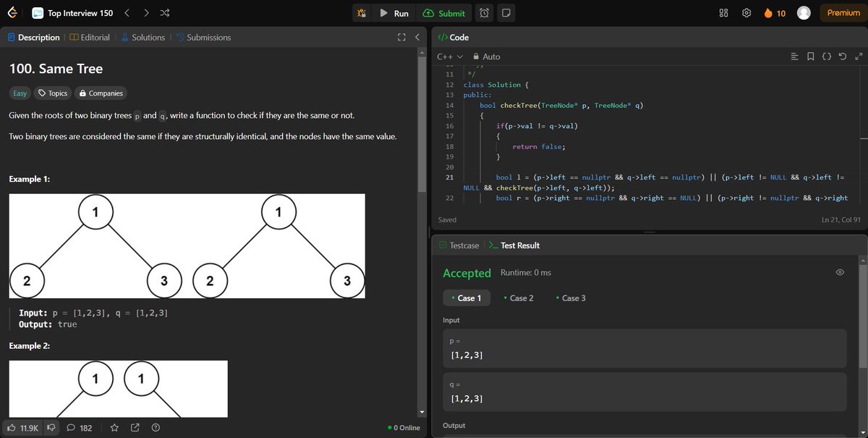Bookmark the code using the bookmark icon
The width and height of the screenshot is (868, 438).
tap(811, 56)
